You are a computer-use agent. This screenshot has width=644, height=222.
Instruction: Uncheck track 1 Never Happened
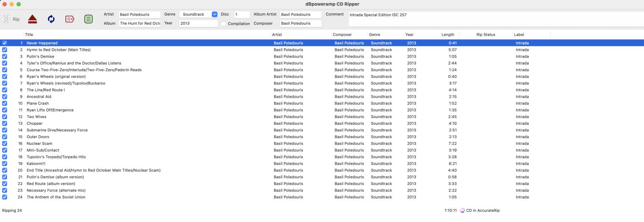pyautogui.click(x=5, y=43)
